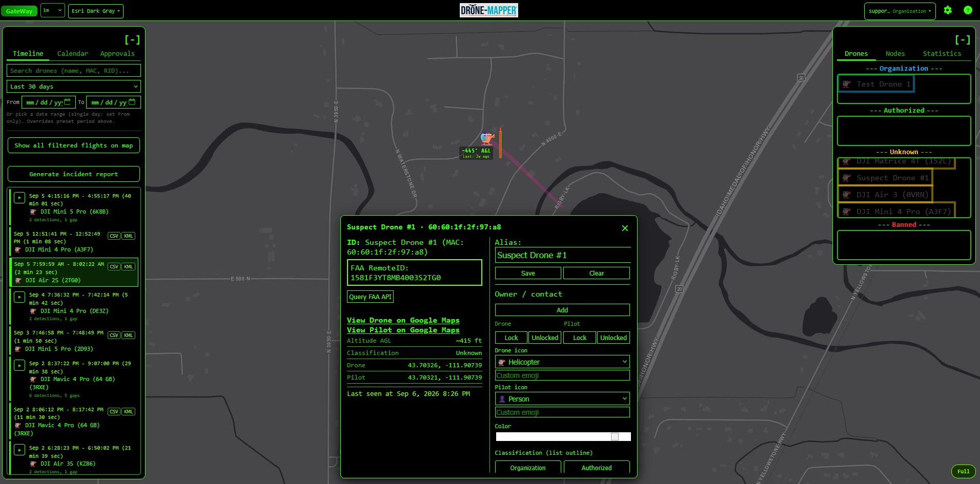Open the white Color picker bar
This screenshot has height=484, width=980.
pos(563,436)
